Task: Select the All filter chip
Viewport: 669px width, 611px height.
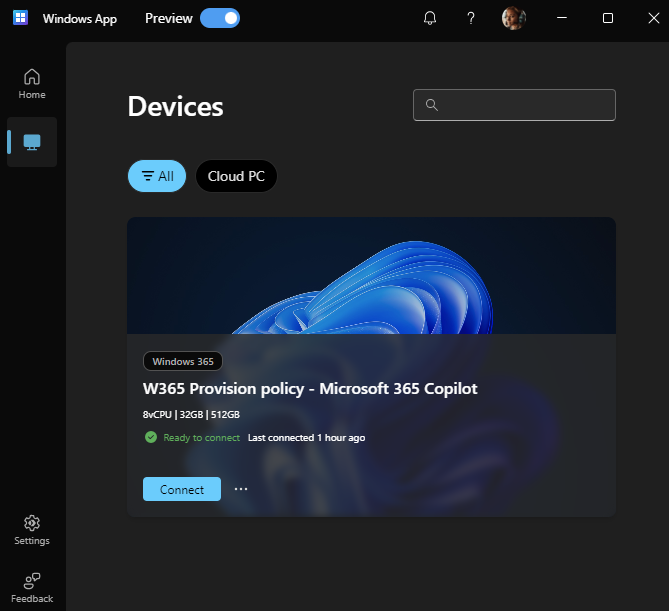Action: pos(157,176)
